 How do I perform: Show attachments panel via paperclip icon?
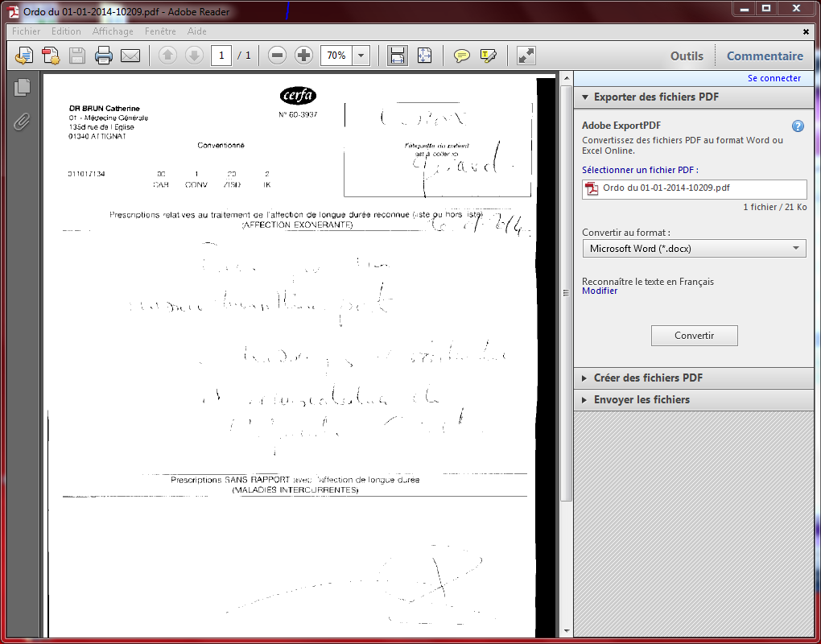tap(22, 122)
